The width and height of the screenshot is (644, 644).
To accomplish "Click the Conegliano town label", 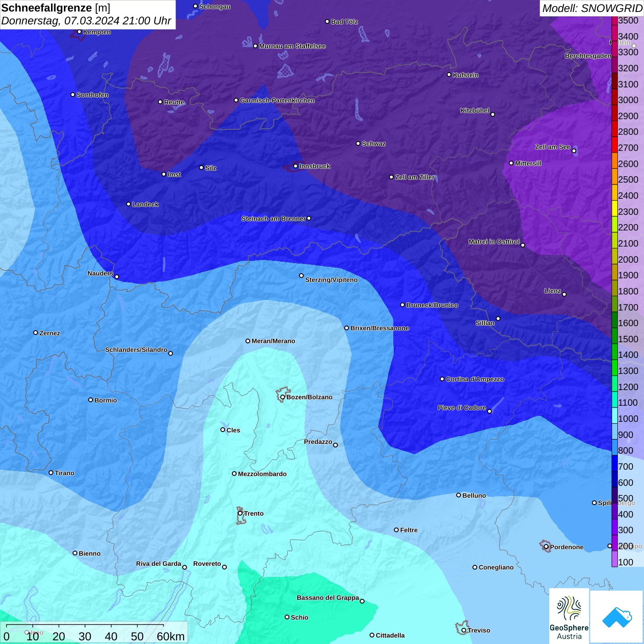I will (x=496, y=567).
